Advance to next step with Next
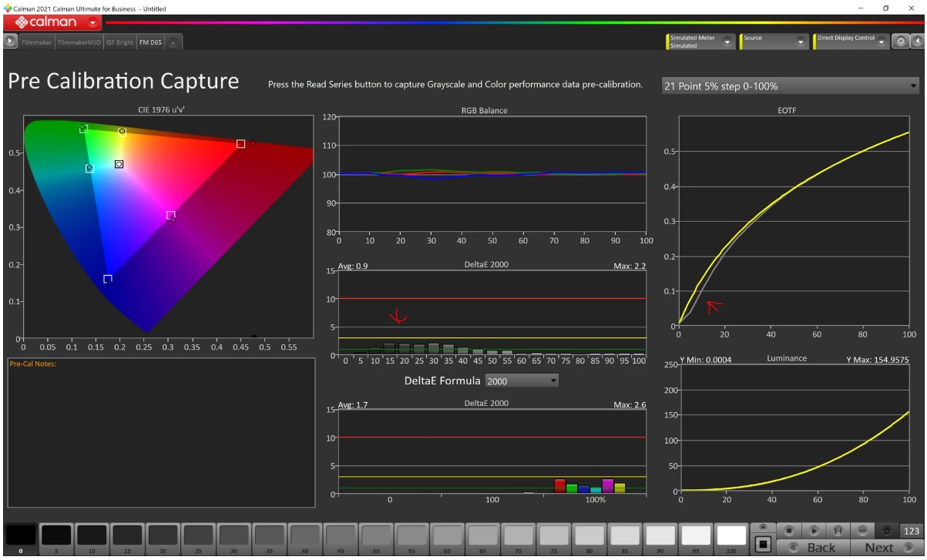927x560 pixels. pos(886,548)
